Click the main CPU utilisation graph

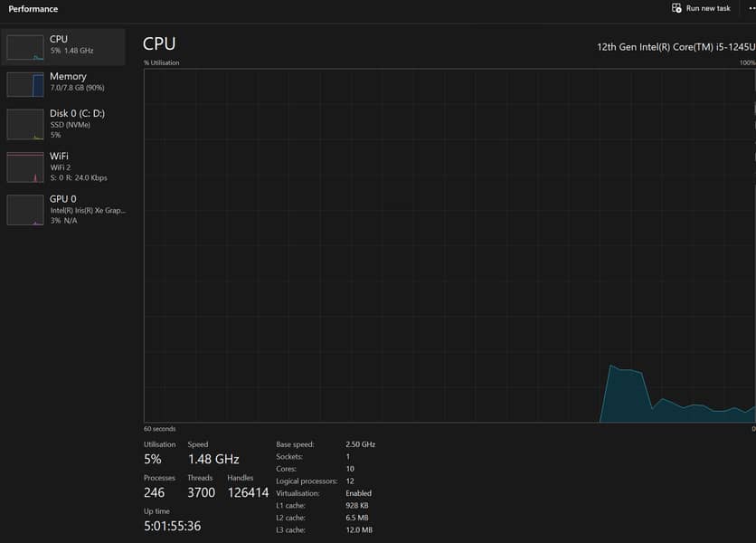pos(449,245)
